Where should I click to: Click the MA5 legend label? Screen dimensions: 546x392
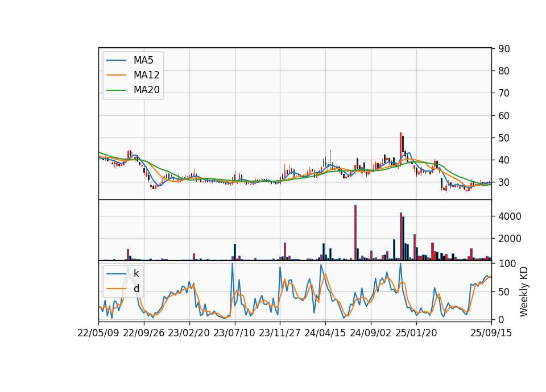pos(143,60)
